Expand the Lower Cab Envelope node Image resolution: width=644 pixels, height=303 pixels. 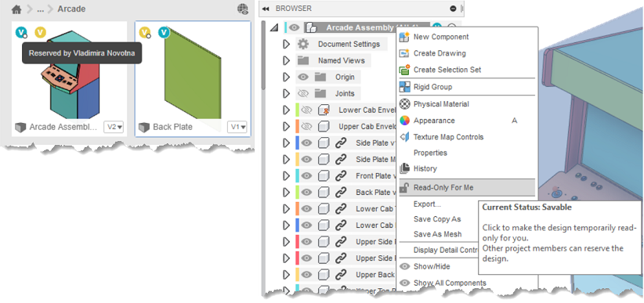287,110
